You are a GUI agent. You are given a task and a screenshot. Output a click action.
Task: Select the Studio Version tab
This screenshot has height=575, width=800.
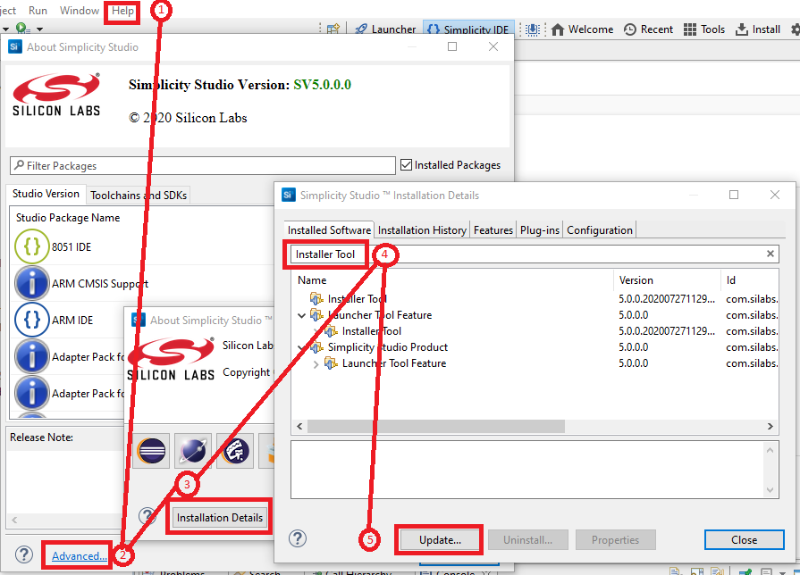[46, 194]
